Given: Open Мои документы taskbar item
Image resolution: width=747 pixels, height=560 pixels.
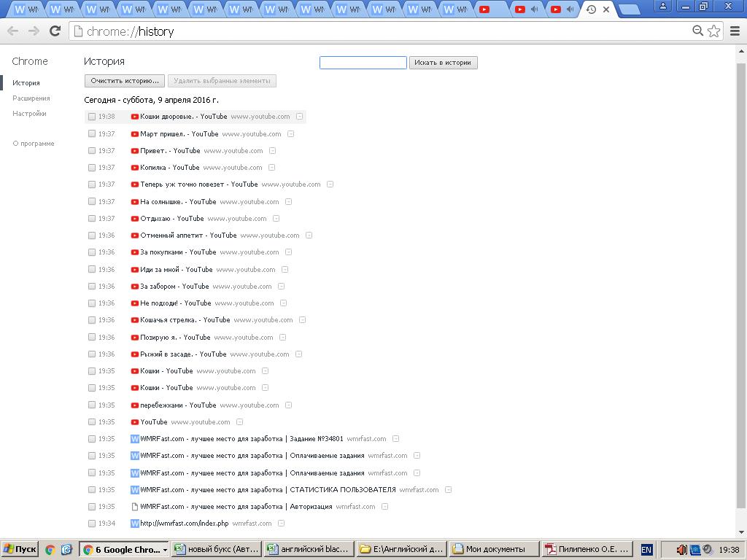Looking at the screenshot, I should pos(495,550).
